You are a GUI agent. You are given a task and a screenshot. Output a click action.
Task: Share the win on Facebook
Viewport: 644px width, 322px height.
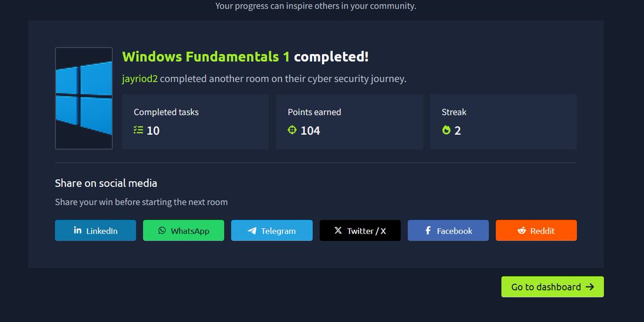(448, 230)
